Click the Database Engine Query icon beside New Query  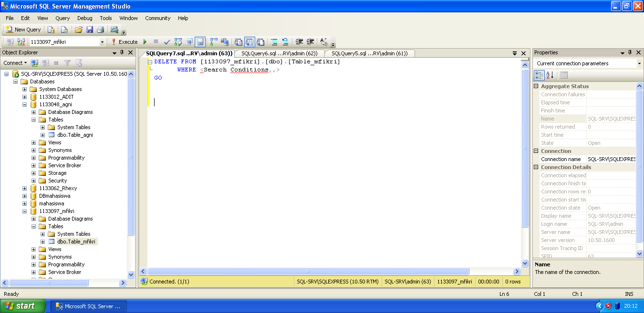[x=51, y=30]
